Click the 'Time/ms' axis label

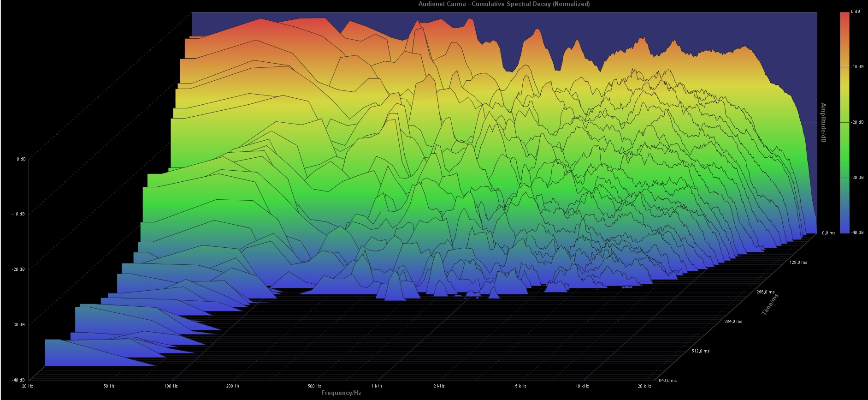click(770, 304)
